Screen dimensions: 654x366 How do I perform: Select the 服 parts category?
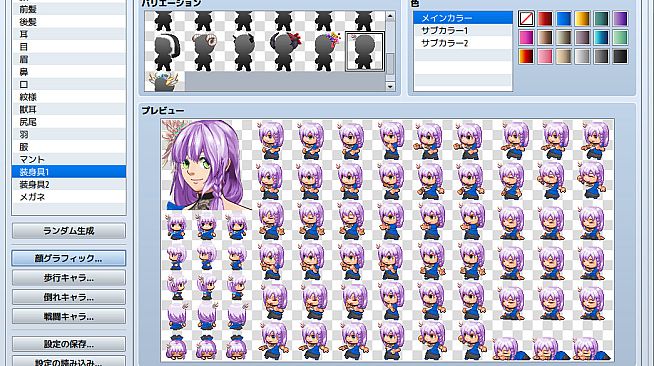point(69,147)
